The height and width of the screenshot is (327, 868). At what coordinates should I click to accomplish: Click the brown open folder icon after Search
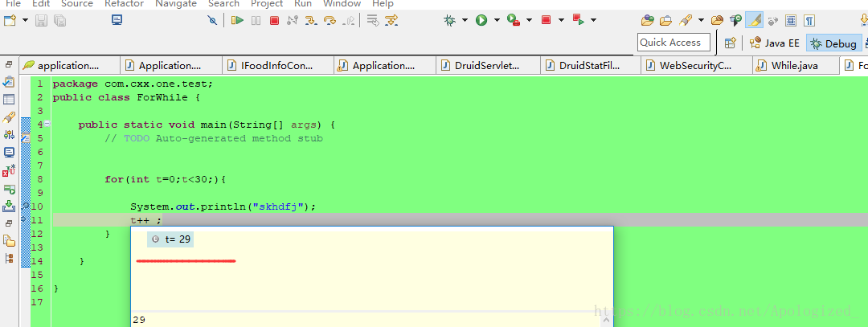point(717,20)
